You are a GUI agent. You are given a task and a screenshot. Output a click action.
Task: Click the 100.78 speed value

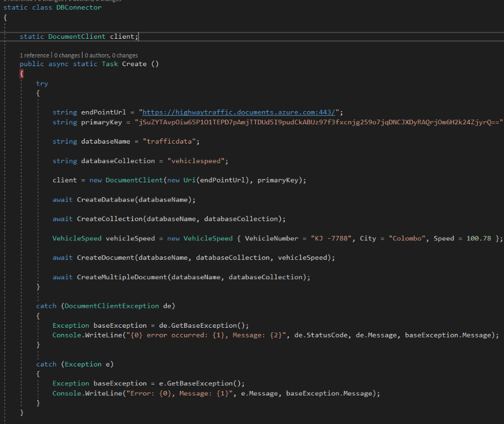(x=478, y=238)
